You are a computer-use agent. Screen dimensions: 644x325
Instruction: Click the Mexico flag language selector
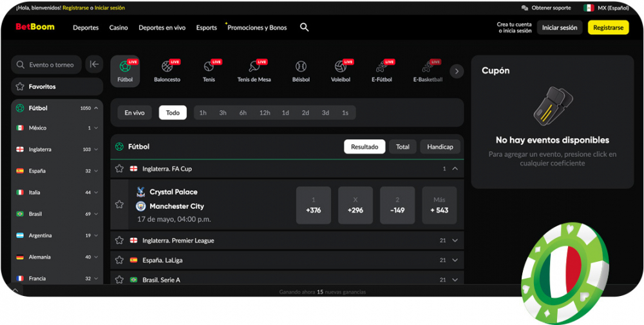[x=589, y=8]
